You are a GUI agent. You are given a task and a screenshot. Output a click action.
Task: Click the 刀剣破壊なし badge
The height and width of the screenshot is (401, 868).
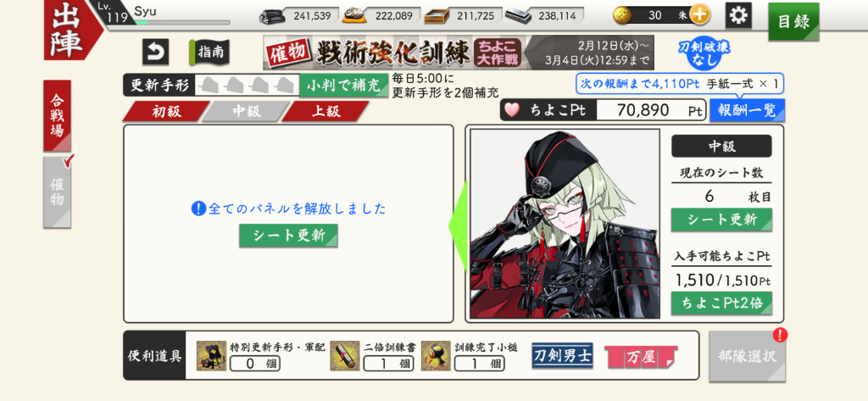pyautogui.click(x=704, y=53)
